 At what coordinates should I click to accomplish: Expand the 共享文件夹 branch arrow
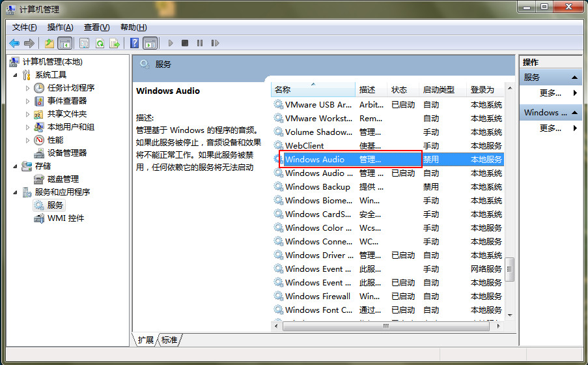[x=27, y=114]
